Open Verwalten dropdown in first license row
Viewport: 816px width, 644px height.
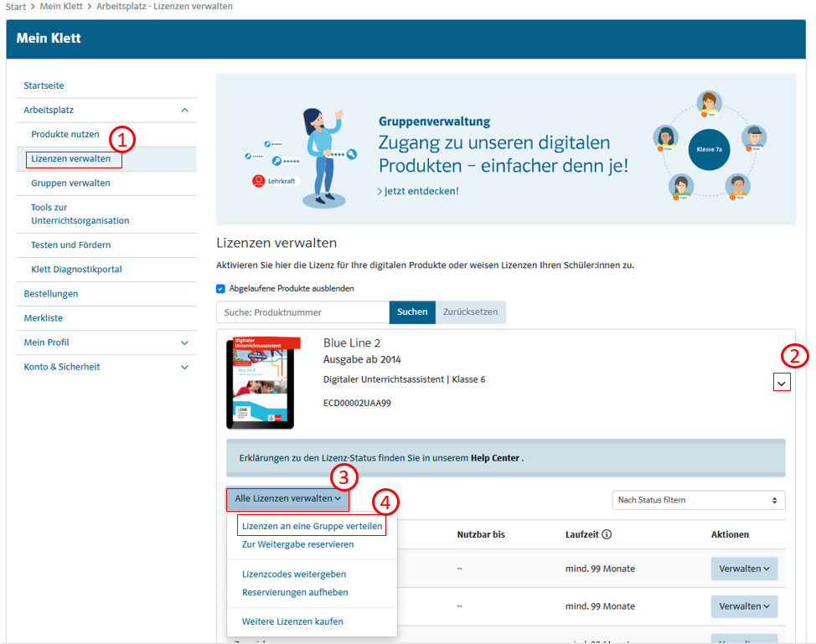click(744, 569)
